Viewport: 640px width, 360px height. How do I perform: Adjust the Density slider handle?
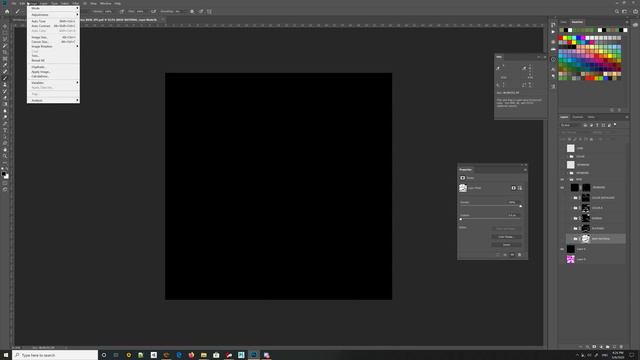(520, 206)
